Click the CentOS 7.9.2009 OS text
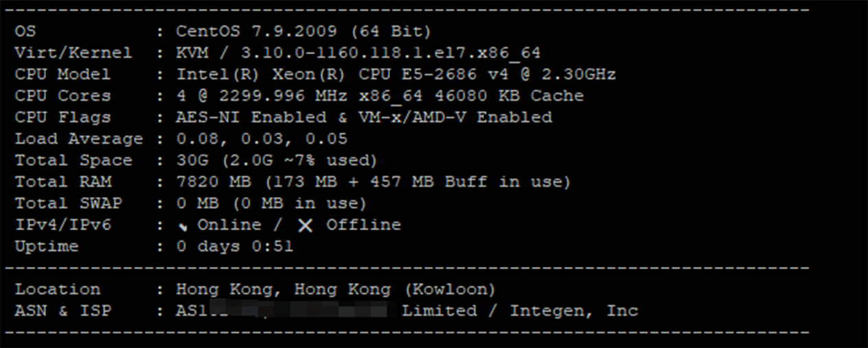 (x=304, y=32)
